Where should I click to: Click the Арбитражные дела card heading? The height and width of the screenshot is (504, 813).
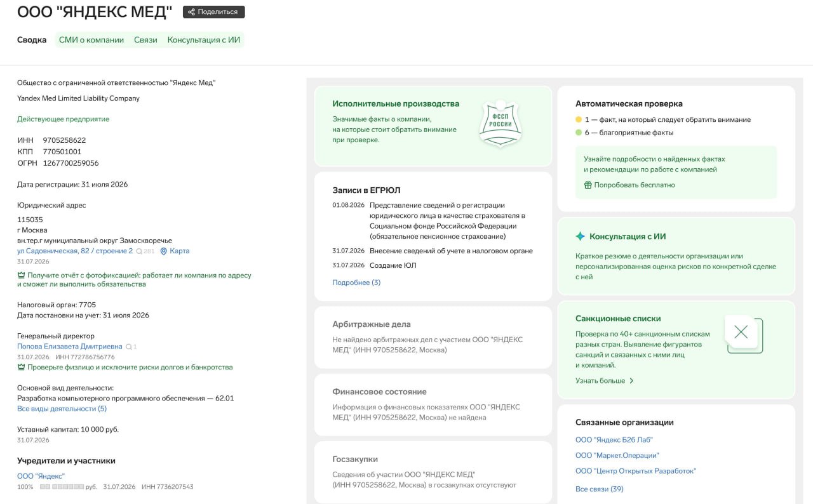[x=372, y=324]
